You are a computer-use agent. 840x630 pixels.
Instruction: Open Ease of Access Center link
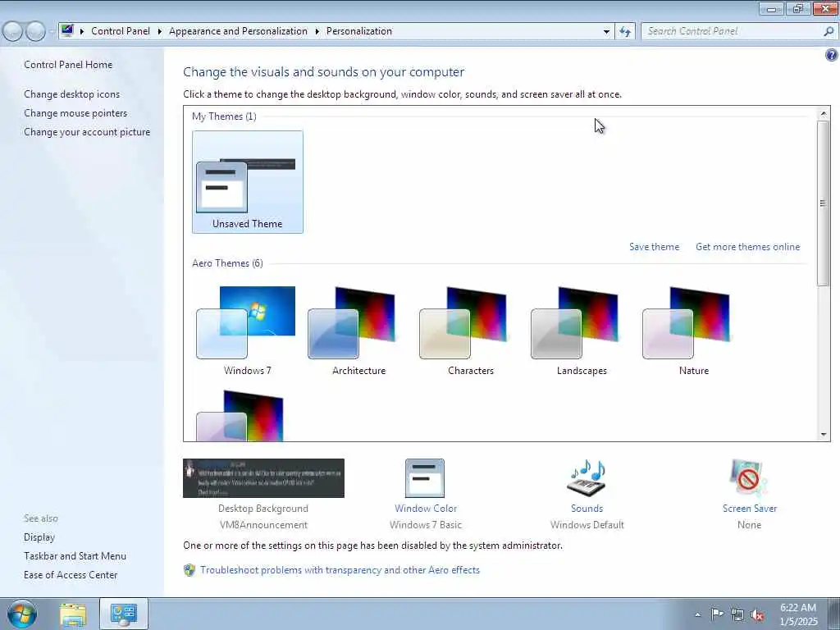pyautogui.click(x=71, y=575)
